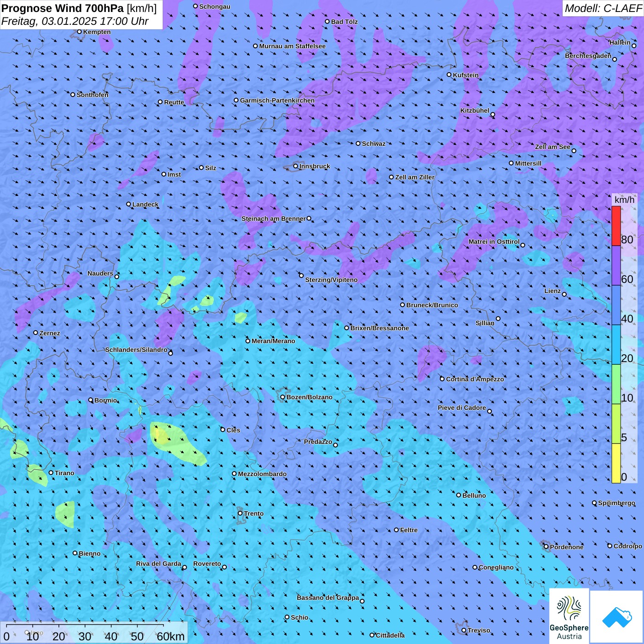The height and width of the screenshot is (644, 644).
Task: Click the forecast date "Freitag, 03.01.2025 17:00 Uhr"
Action: (75, 21)
